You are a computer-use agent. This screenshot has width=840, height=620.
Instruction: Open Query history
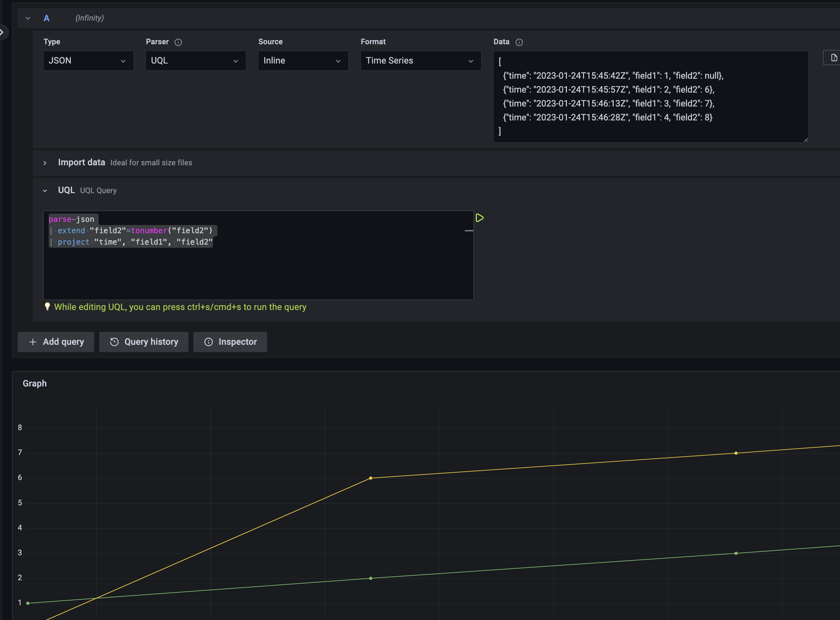(x=143, y=342)
